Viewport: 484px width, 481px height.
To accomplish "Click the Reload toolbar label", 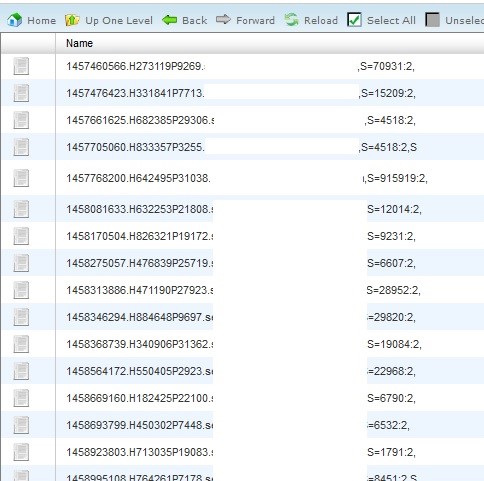I will (321, 21).
